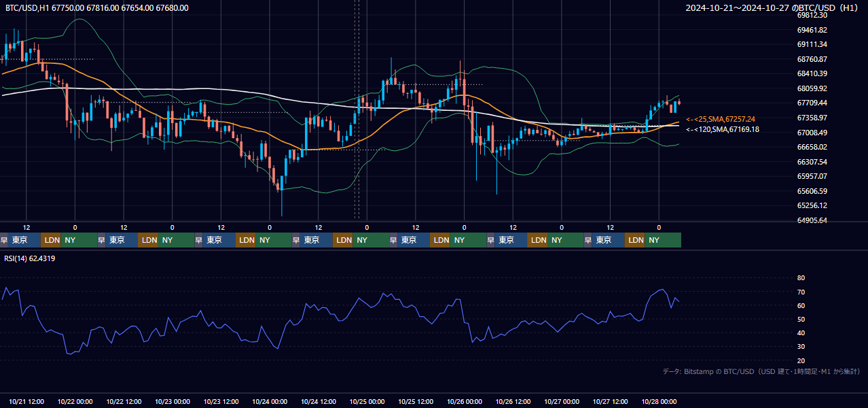Viewport: 868px width, 408px height.
Task: Click price axis label 67709.44
Action: pos(812,103)
